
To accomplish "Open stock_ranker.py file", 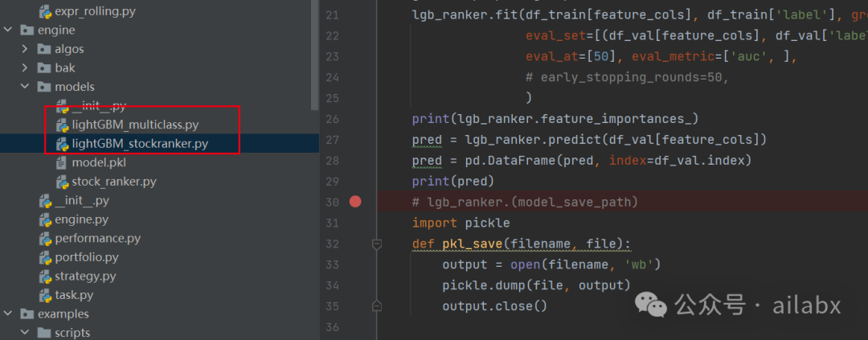I will pos(114,182).
